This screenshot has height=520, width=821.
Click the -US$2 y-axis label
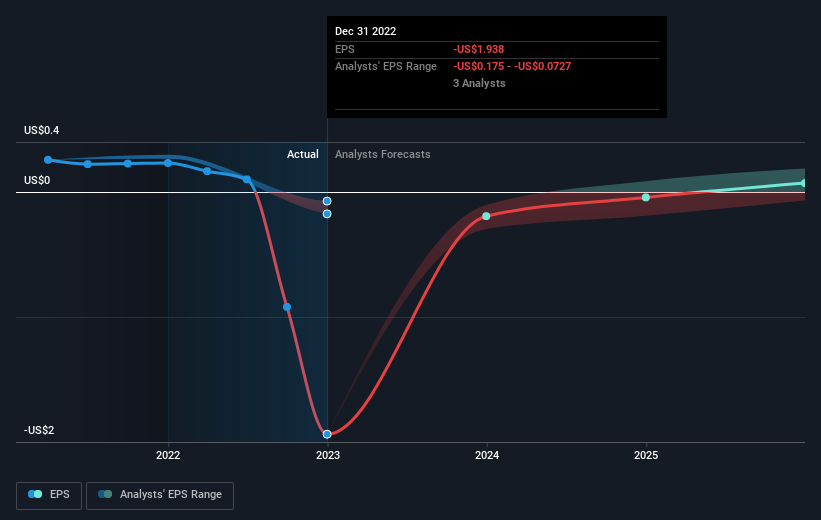pyautogui.click(x=39, y=430)
